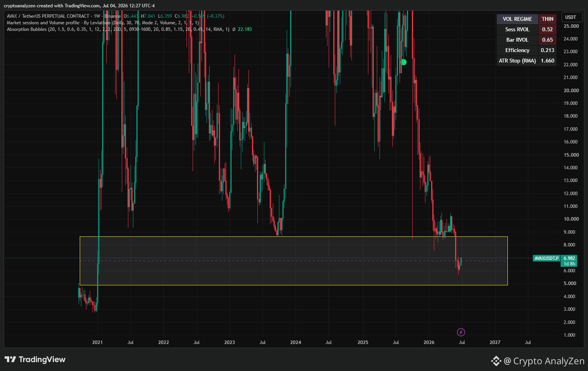This screenshot has height=371, width=588.
Task: Click the Crypto AnalyZen watermark text
Action: click(x=549, y=361)
